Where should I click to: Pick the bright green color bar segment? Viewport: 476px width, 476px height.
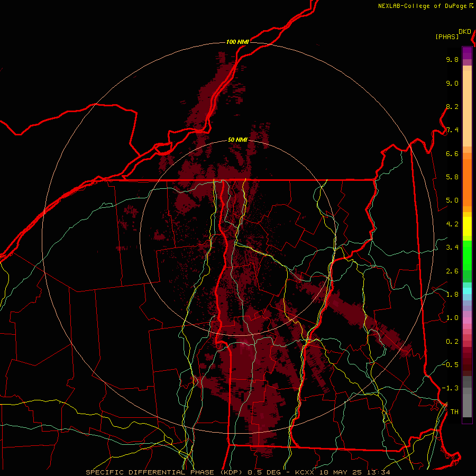[467, 255]
